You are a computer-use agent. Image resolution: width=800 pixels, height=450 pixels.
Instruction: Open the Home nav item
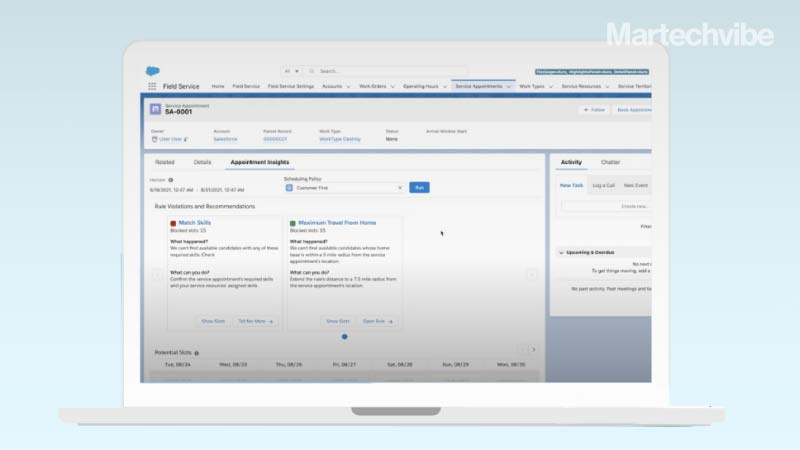[x=218, y=86]
